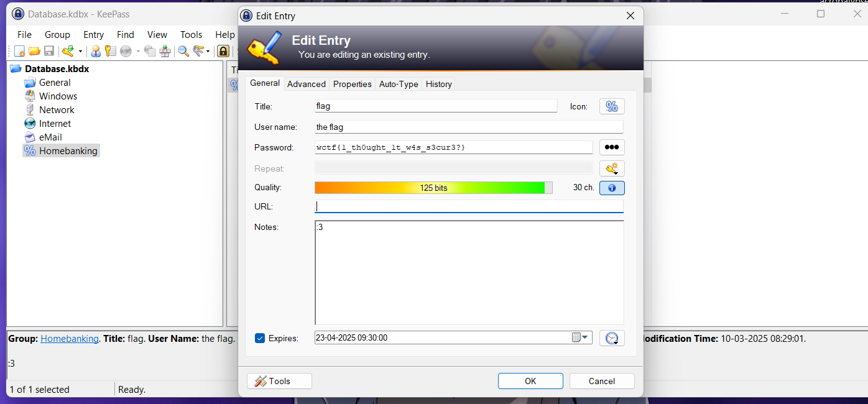Click the Cancel button
Image resolution: width=868 pixels, height=404 pixels.
click(602, 381)
